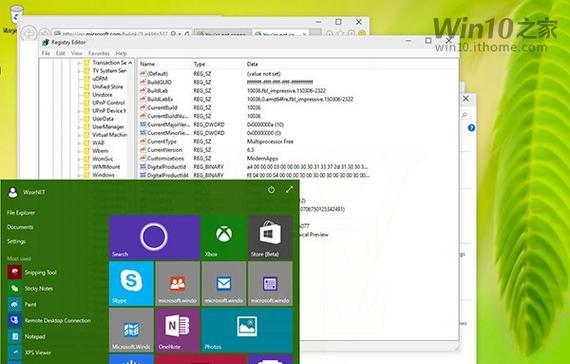Launch Snipping Tool from Most used
The image size is (570, 364).
point(32,272)
